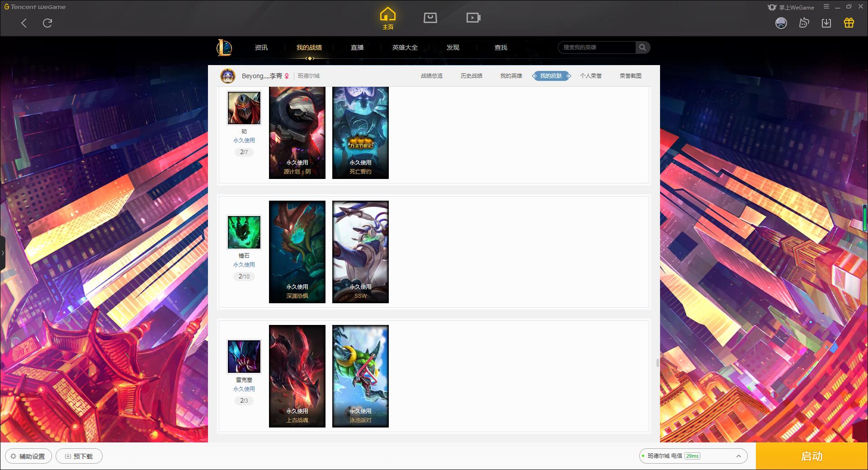
Task: Open the SSW skin card
Action: pos(360,252)
